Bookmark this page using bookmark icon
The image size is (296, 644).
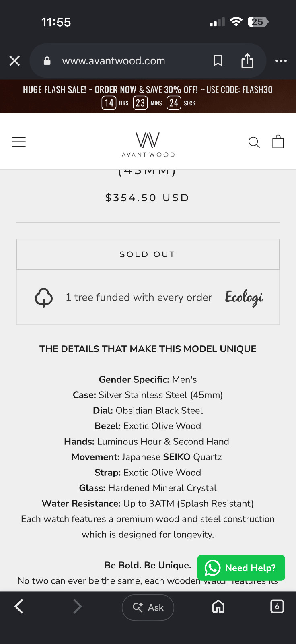click(x=218, y=61)
